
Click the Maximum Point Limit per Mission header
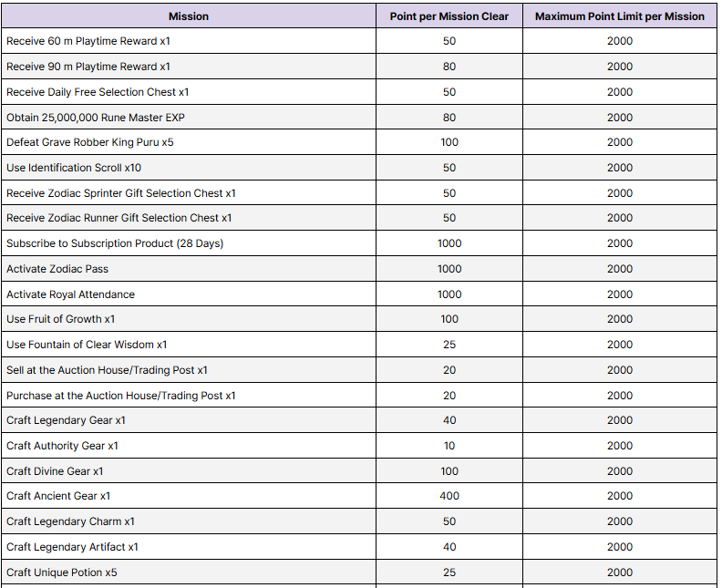(x=619, y=16)
